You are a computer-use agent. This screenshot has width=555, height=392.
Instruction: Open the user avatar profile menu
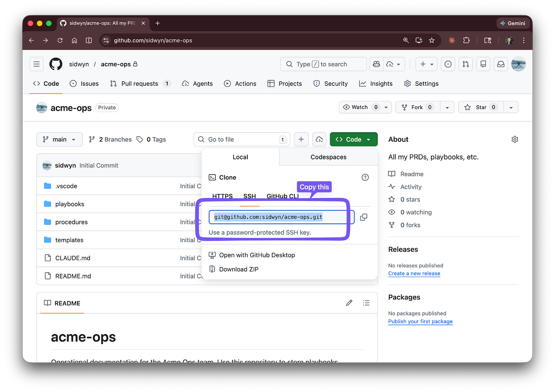pyautogui.click(x=518, y=64)
